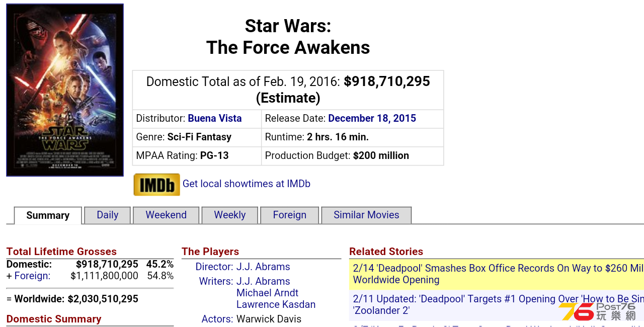This screenshot has height=327, width=644.
Task: Click the December 18, 2015 release date link
Action: (x=372, y=119)
